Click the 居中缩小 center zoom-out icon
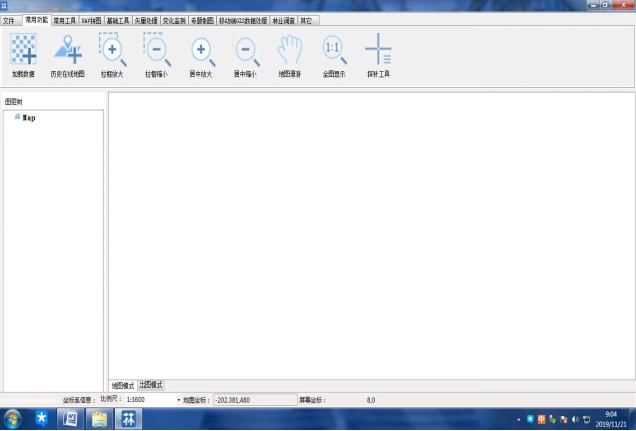Image resolution: width=636 pixels, height=431 pixels. pyautogui.click(x=245, y=50)
